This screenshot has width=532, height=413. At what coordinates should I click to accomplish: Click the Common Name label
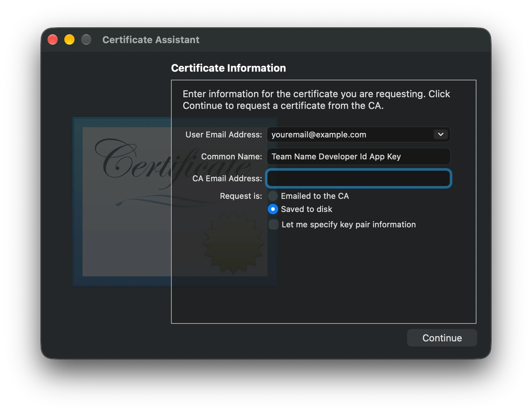tap(232, 156)
